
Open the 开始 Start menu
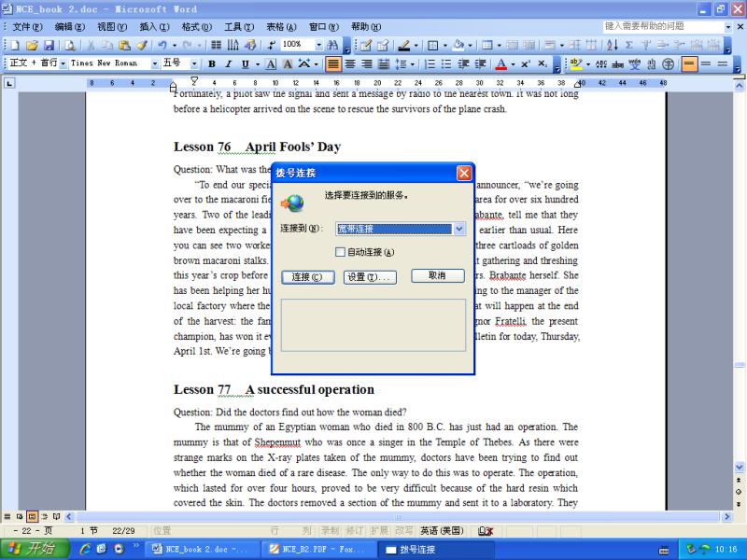tap(35, 549)
